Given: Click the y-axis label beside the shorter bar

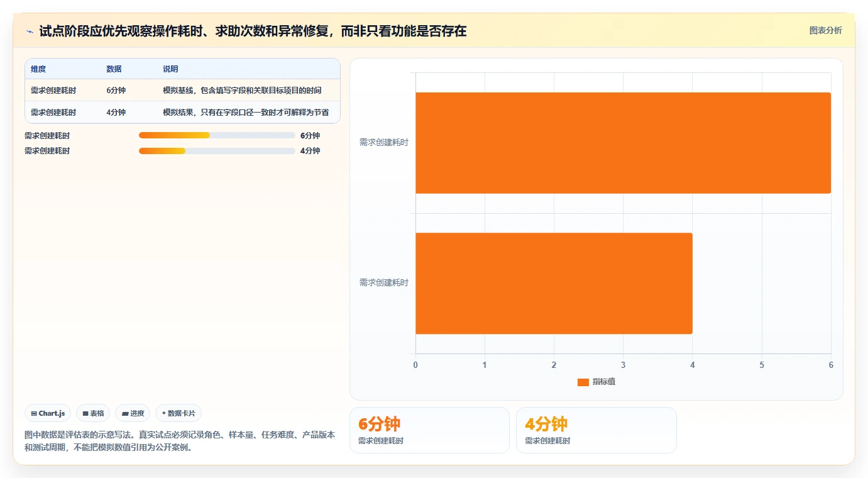Looking at the screenshot, I should click(383, 283).
